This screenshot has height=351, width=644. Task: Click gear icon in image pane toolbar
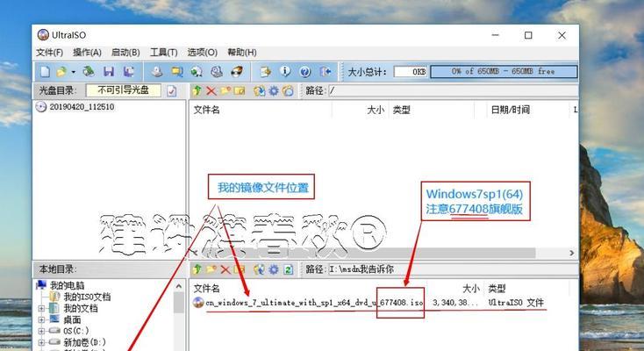coord(274,91)
